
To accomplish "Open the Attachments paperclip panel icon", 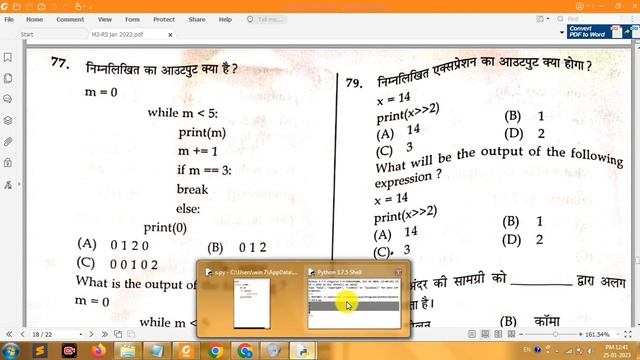I will 7,142.
